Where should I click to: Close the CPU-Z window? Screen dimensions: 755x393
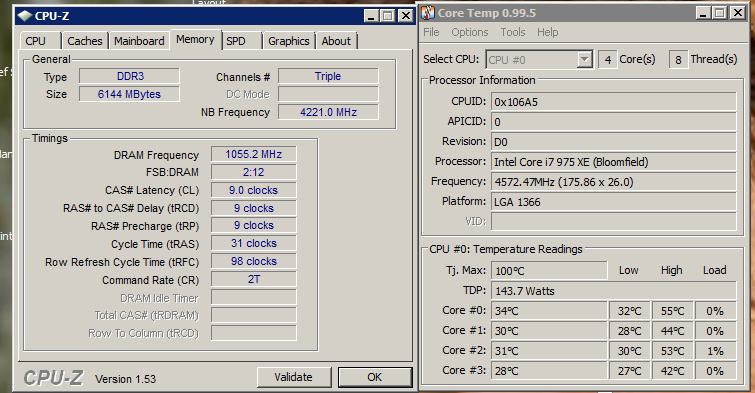(x=406, y=16)
